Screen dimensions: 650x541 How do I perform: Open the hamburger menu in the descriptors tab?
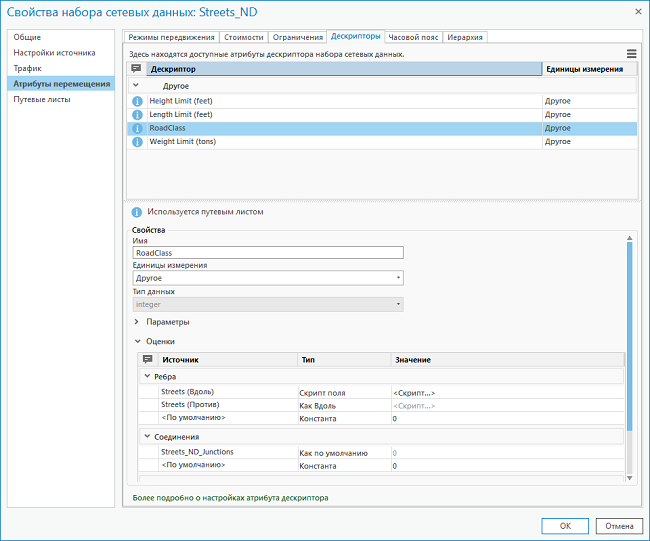631,53
